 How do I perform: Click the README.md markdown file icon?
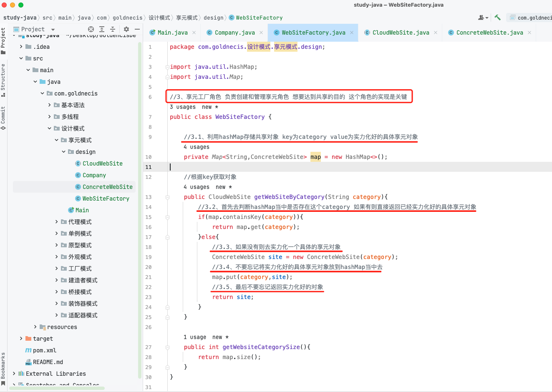point(28,362)
